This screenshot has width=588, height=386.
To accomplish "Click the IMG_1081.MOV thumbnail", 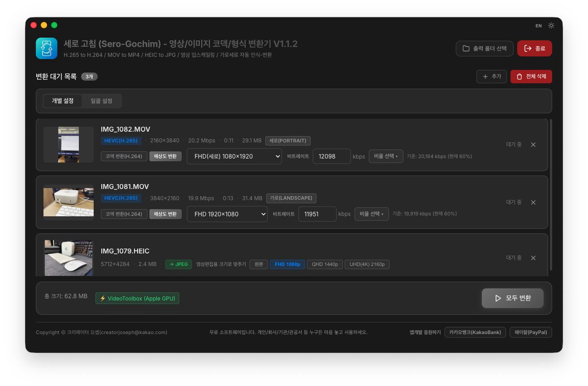I will pos(69,202).
